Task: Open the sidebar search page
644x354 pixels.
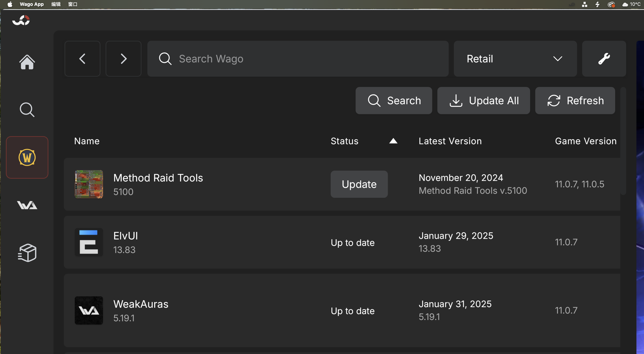Action: [x=27, y=110]
